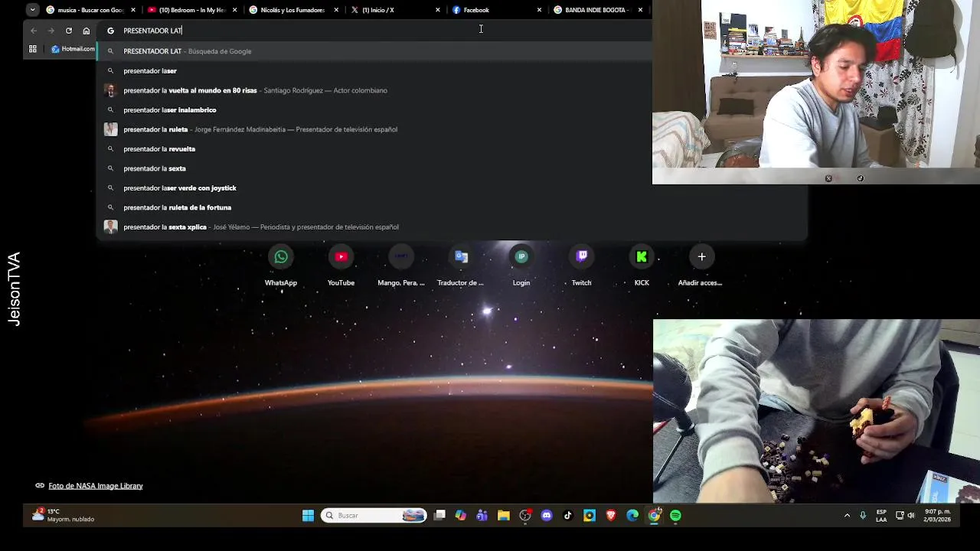Image resolution: width=980 pixels, height=551 pixels.
Task: Open Discord from the taskbar
Action: pos(547,516)
